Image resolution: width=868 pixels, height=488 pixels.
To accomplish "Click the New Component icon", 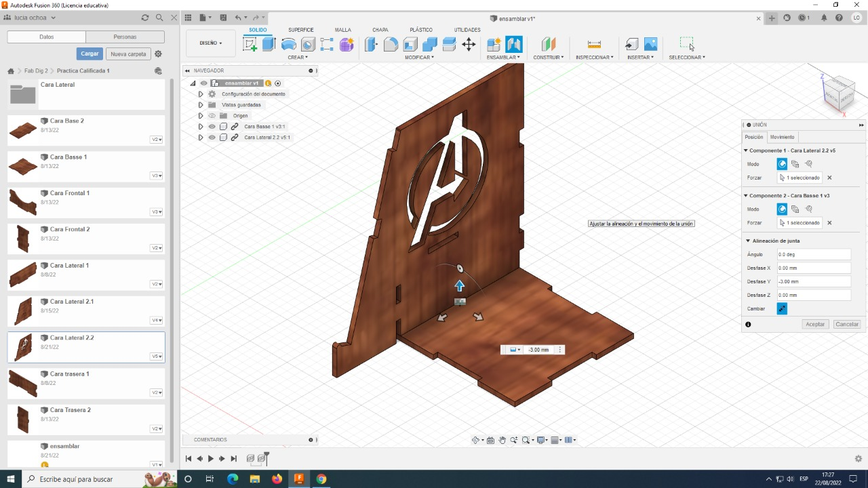I will 494,45.
